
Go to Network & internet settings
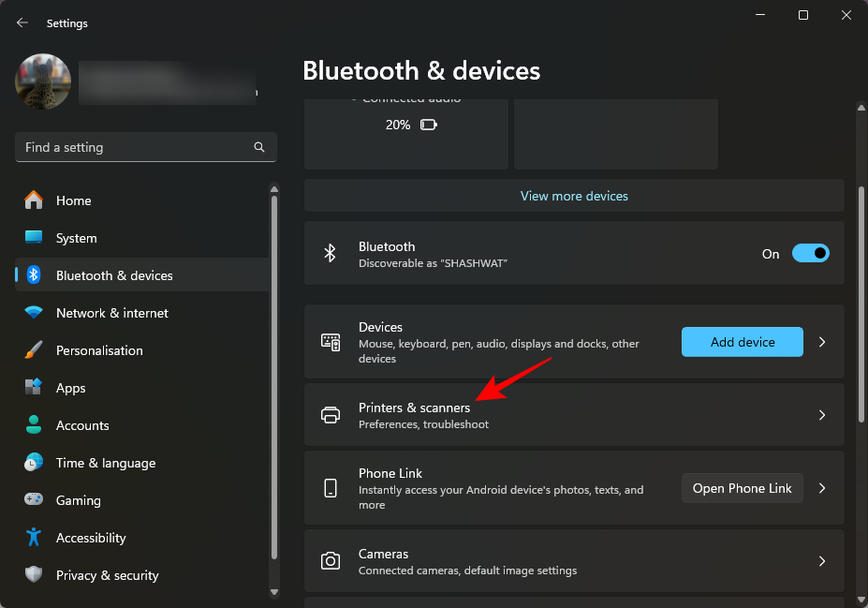[x=112, y=313]
